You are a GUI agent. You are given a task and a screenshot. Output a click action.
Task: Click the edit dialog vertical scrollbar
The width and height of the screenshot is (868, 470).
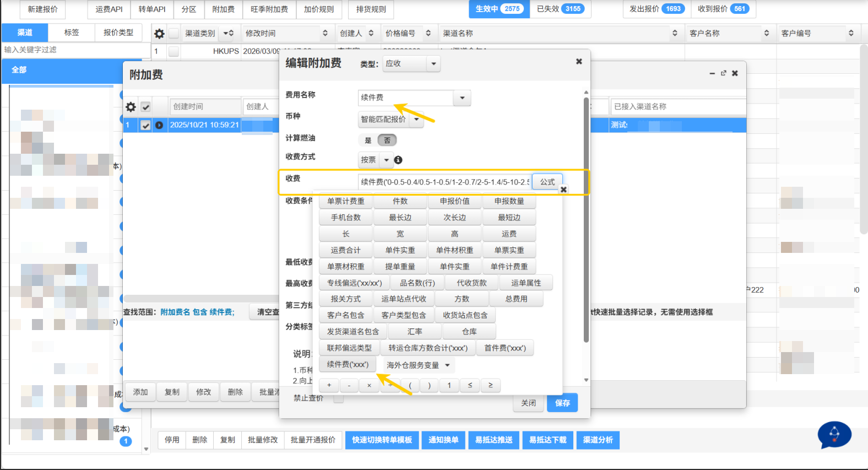coord(586,220)
